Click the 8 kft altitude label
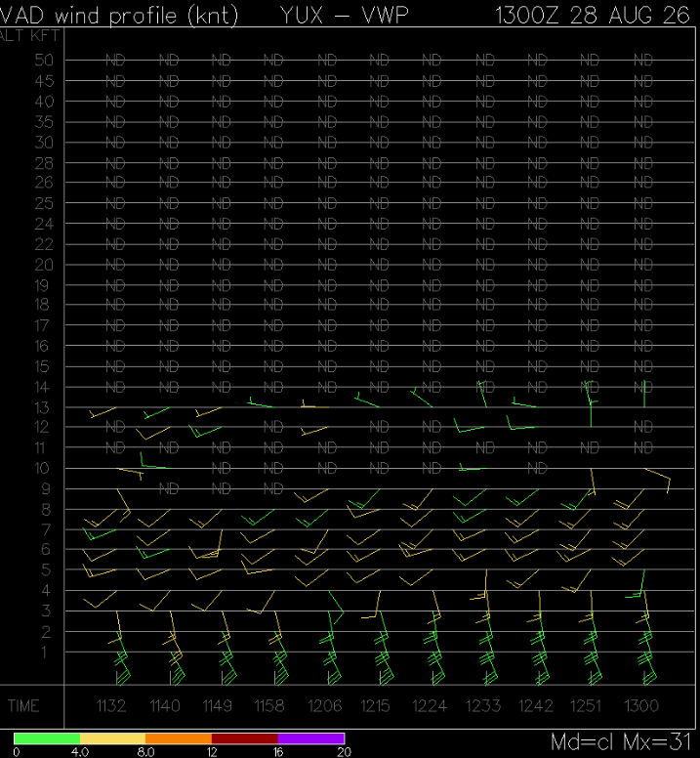 46,510
